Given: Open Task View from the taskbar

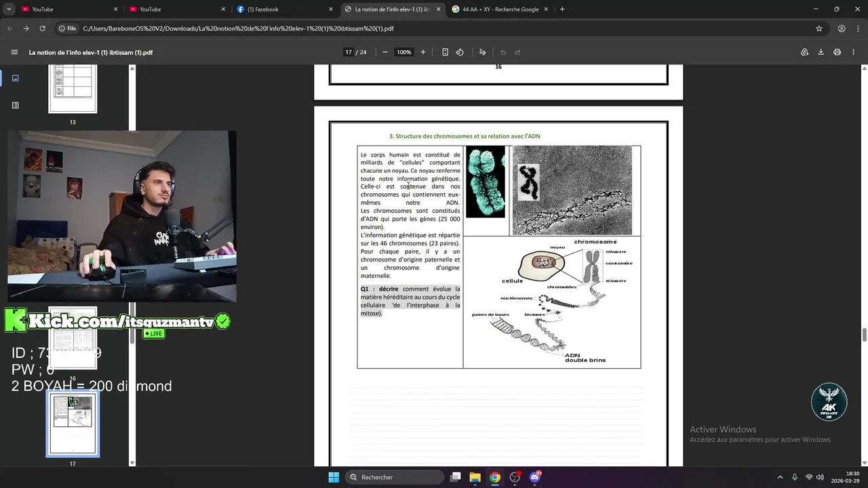Looking at the screenshot, I should click(x=456, y=477).
